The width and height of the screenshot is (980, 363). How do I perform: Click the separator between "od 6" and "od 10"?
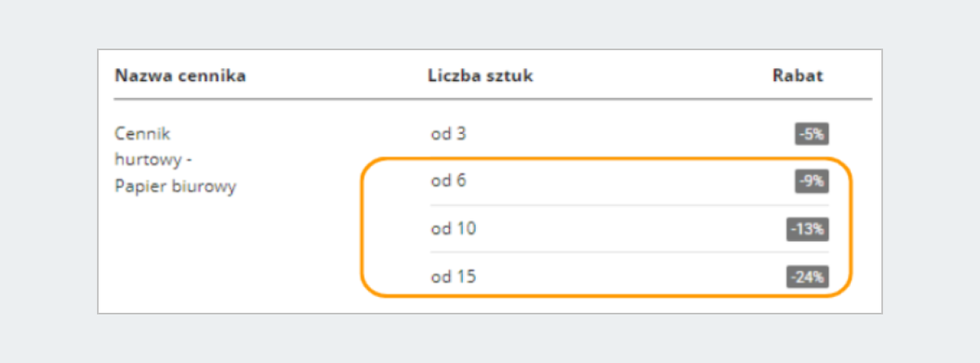point(629,205)
